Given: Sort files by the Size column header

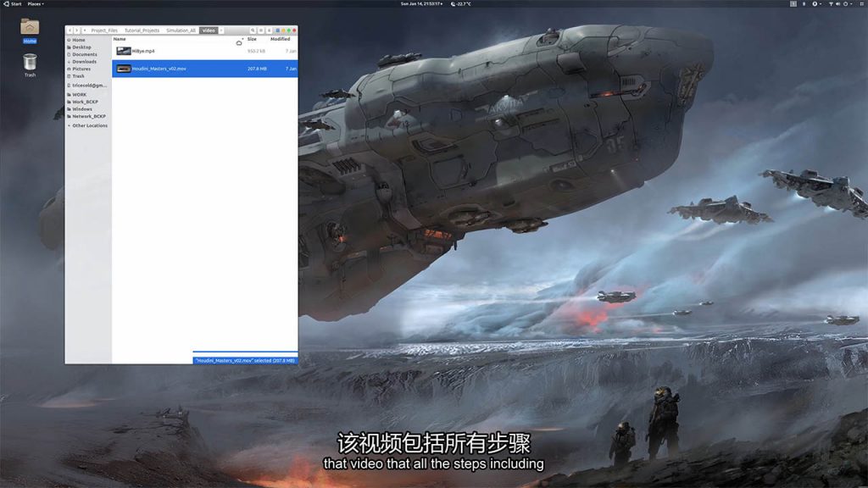Looking at the screenshot, I should [252, 39].
